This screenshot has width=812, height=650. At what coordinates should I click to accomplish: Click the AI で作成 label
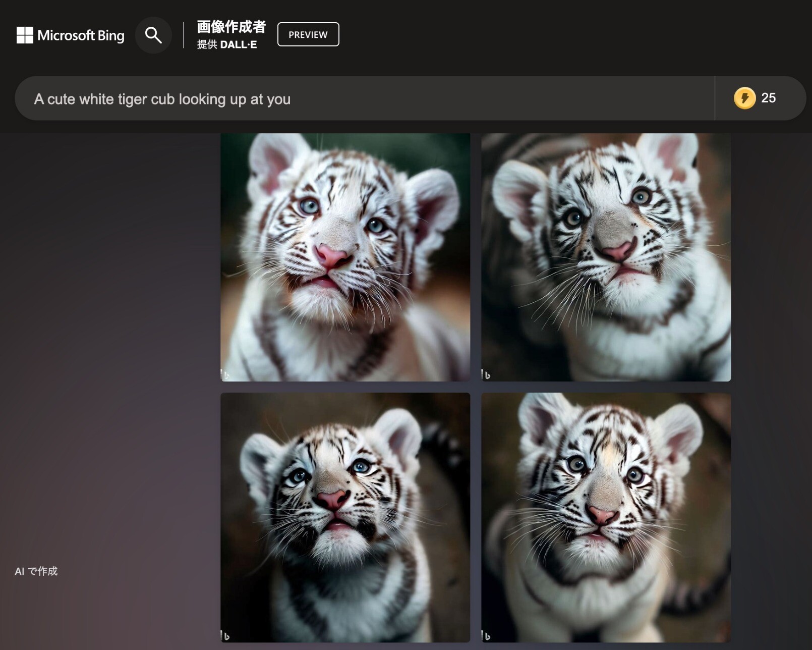point(36,571)
